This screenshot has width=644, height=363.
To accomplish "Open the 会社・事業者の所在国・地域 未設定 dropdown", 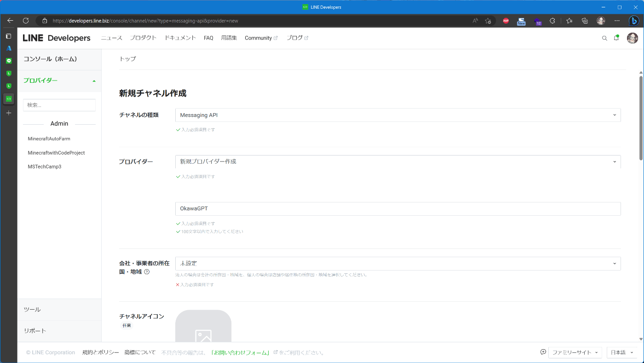I will point(398,263).
